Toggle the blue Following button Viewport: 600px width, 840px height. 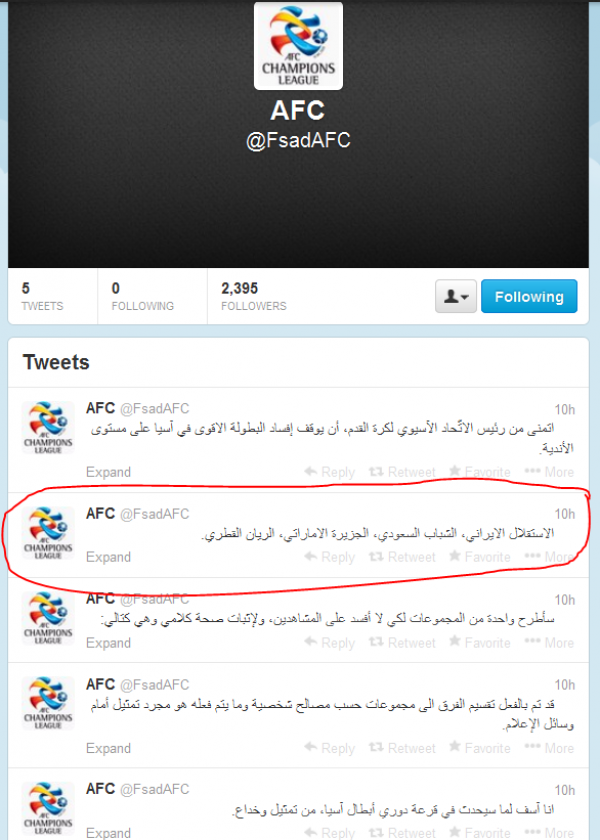click(529, 296)
